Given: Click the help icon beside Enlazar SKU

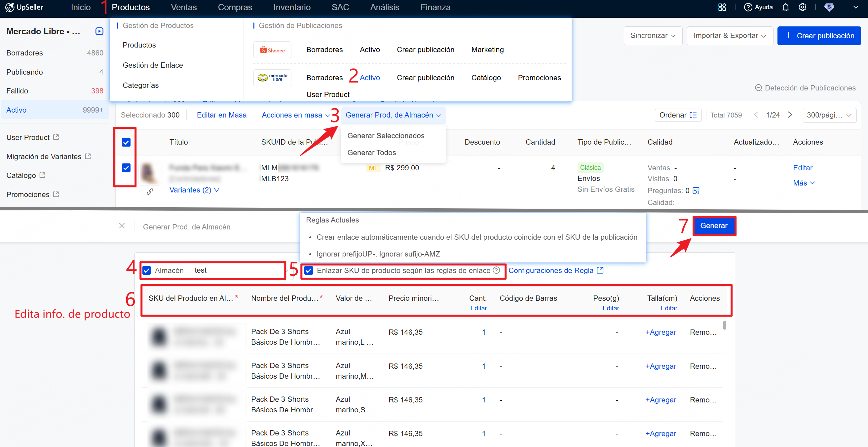Looking at the screenshot, I should [x=496, y=270].
